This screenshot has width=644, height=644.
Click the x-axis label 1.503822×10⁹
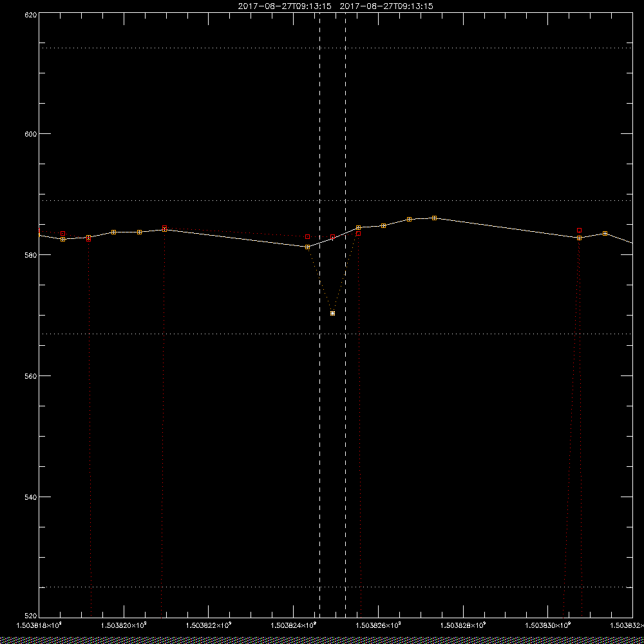[209, 625]
